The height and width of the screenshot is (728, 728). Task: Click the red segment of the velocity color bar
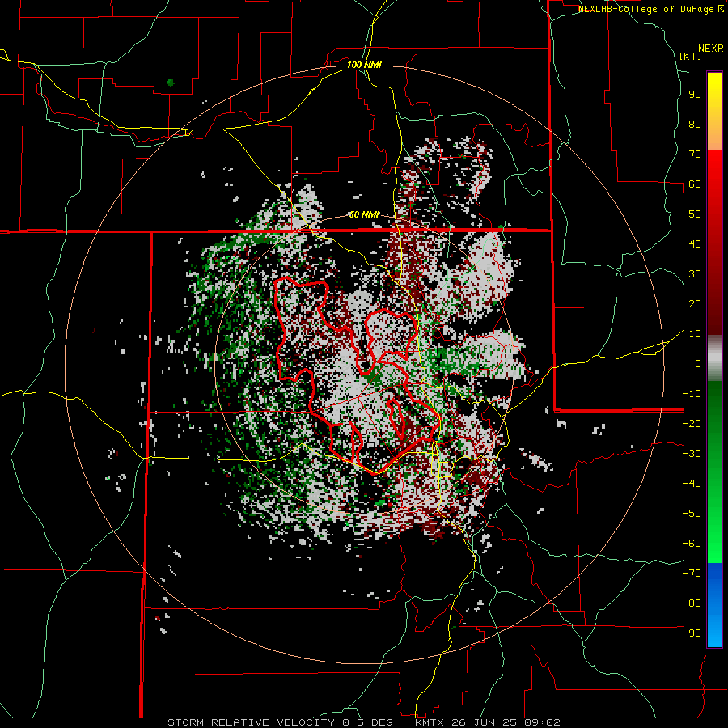714,243
